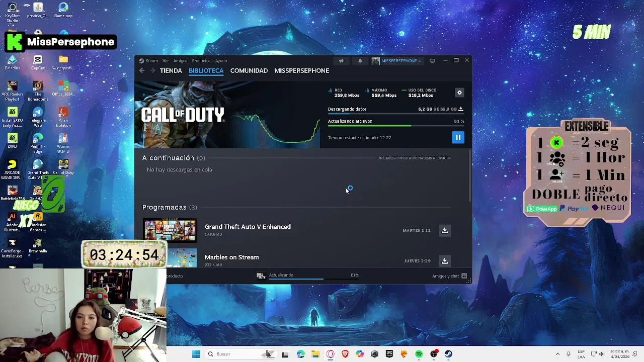Select the KeyShot Studio desktop icon
Screen dimensions: 644x362
[13, 13]
